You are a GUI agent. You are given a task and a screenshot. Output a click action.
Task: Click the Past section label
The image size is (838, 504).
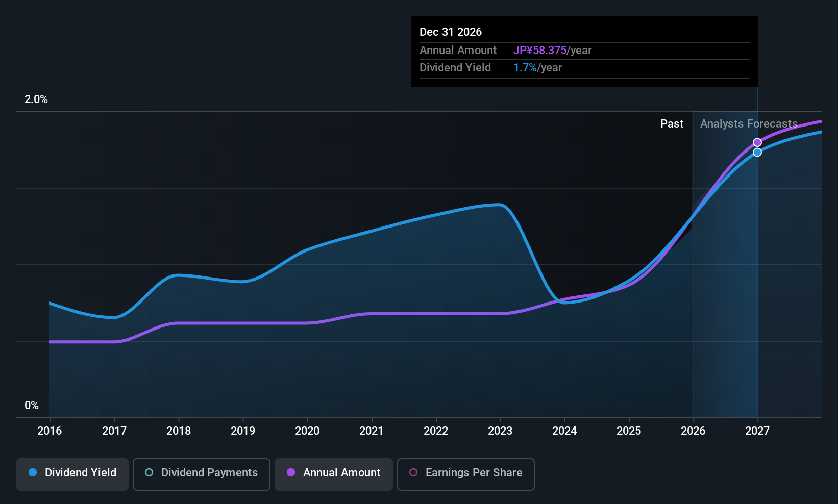tap(672, 123)
